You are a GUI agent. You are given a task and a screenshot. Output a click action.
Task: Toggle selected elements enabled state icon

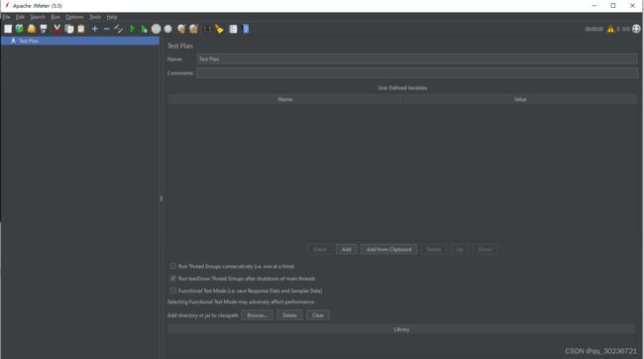point(119,29)
